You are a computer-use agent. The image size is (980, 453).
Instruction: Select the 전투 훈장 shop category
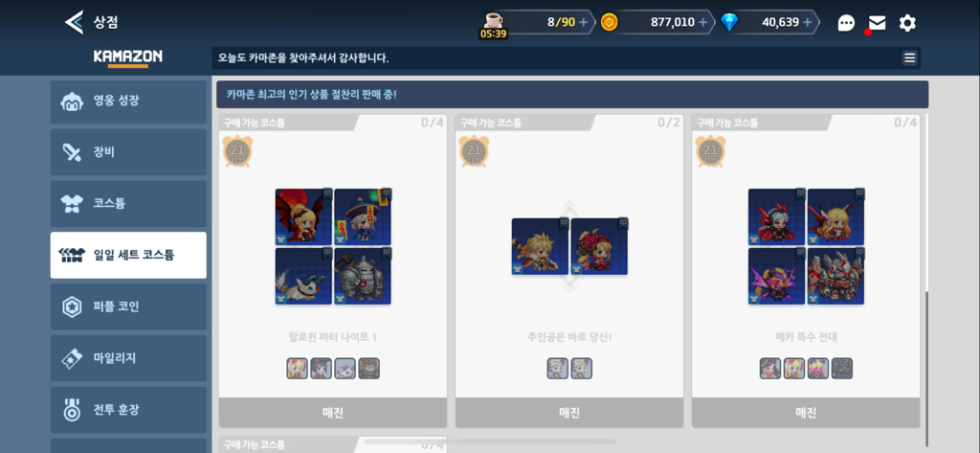tap(128, 410)
